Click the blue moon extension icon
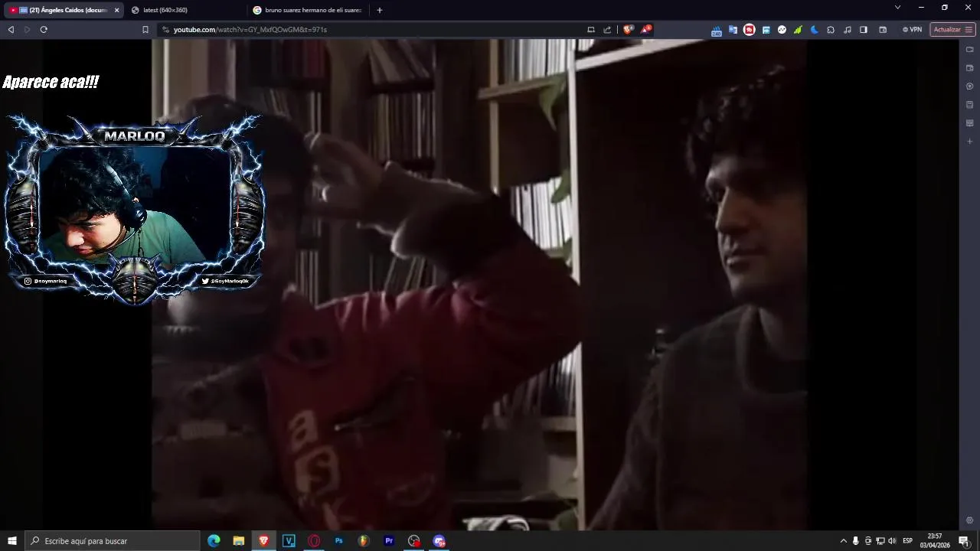 pyautogui.click(x=815, y=29)
